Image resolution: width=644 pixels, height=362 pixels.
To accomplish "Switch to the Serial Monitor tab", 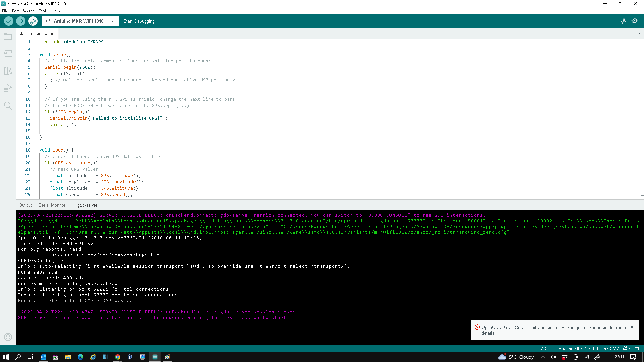I will click(52, 205).
